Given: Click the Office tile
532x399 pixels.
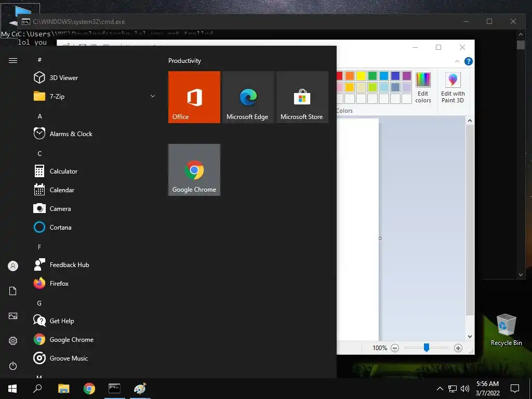Looking at the screenshot, I should [x=194, y=97].
